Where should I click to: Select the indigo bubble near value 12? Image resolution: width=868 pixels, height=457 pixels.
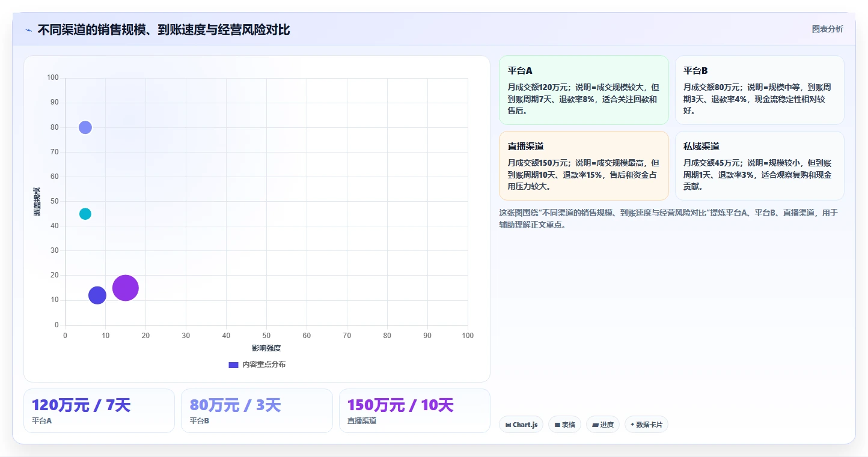[97, 295]
